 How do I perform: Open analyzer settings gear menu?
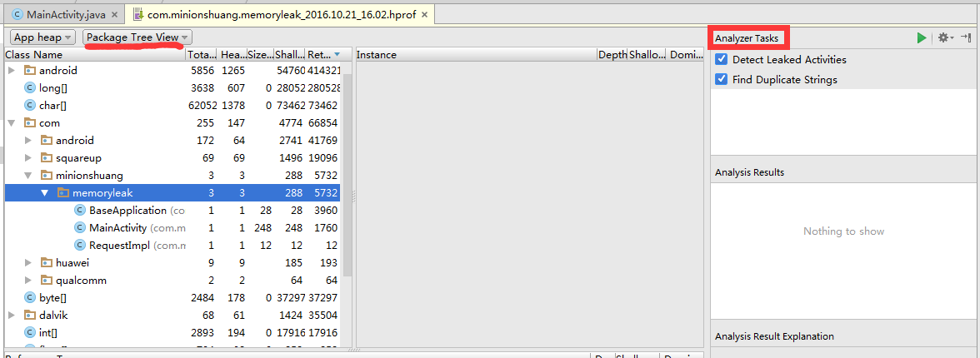946,38
